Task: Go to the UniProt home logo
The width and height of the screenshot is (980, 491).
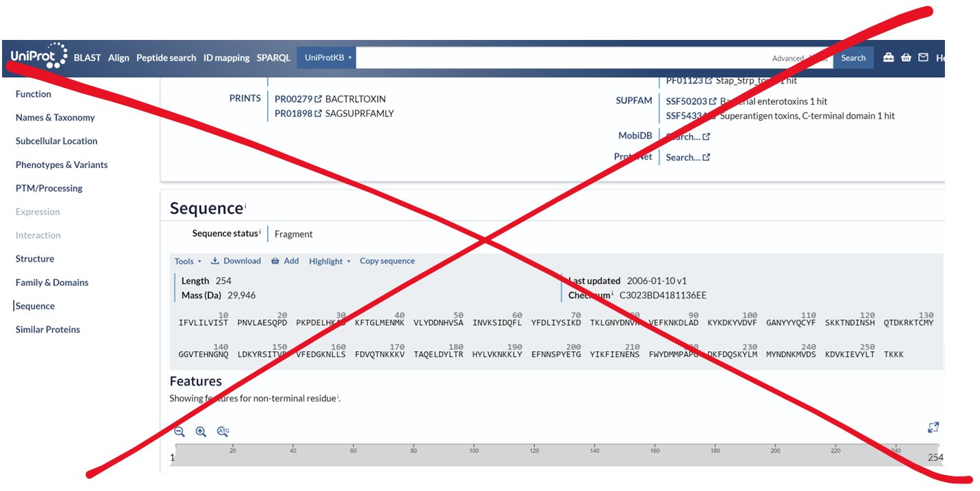Action: pos(39,56)
